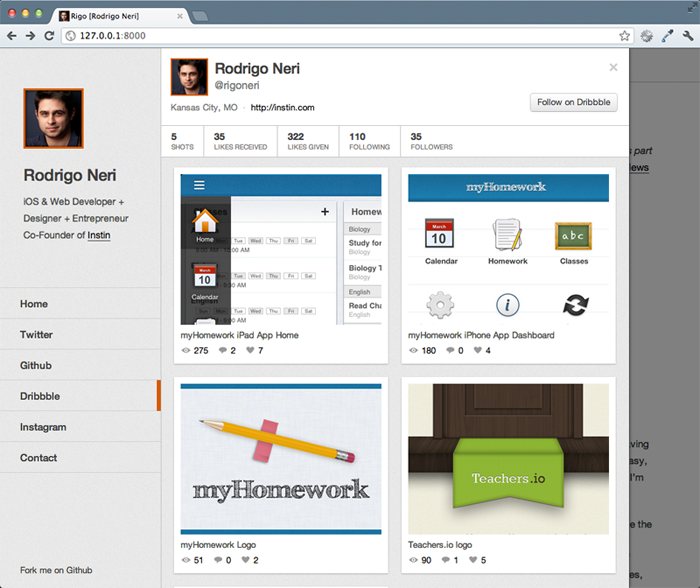Open the Contact sidebar section
The height and width of the screenshot is (588, 700).
(80, 458)
